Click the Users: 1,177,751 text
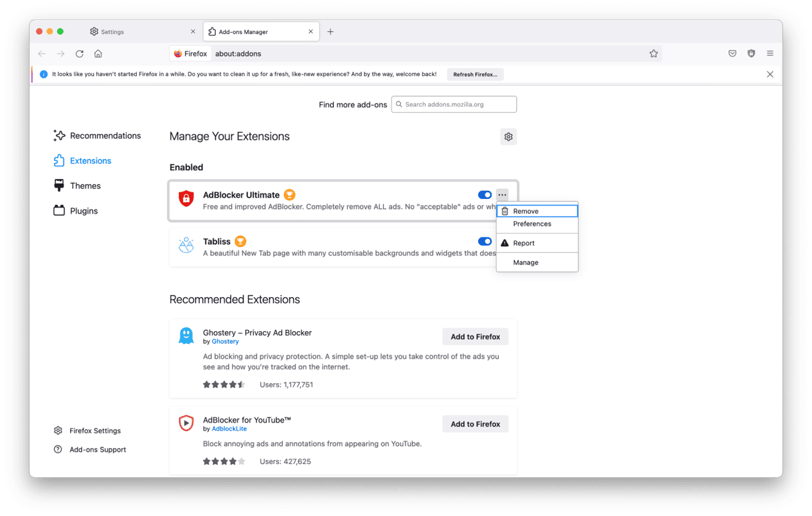The width and height of the screenshot is (812, 516). tap(286, 384)
